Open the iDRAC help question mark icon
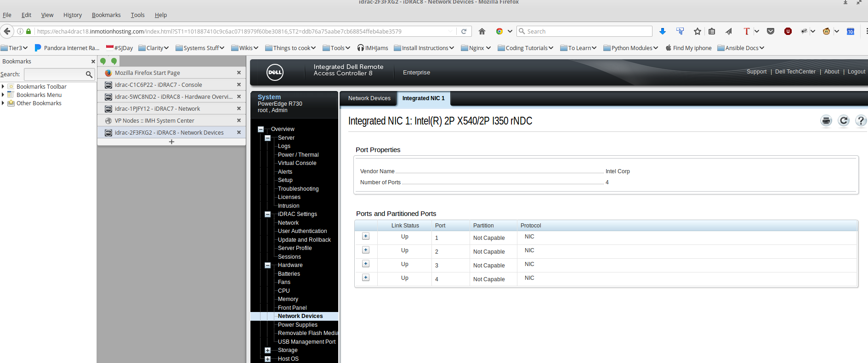This screenshot has width=868, height=363. [x=860, y=121]
